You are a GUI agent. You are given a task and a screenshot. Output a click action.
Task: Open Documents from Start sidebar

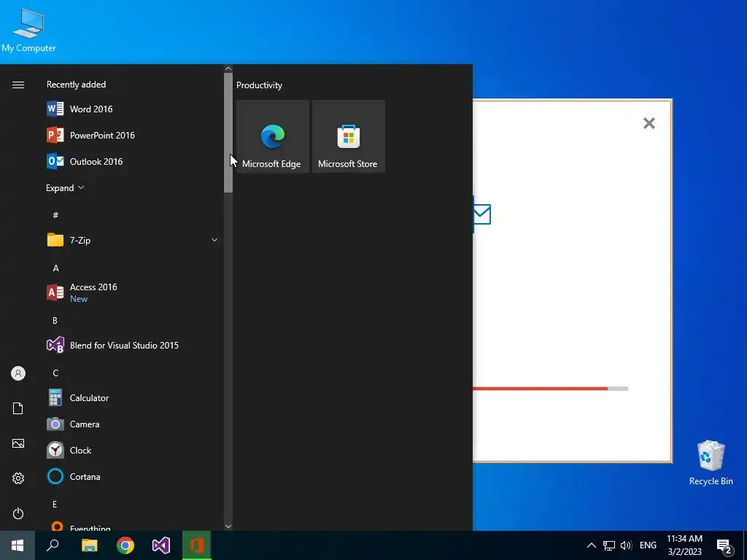pyautogui.click(x=18, y=408)
